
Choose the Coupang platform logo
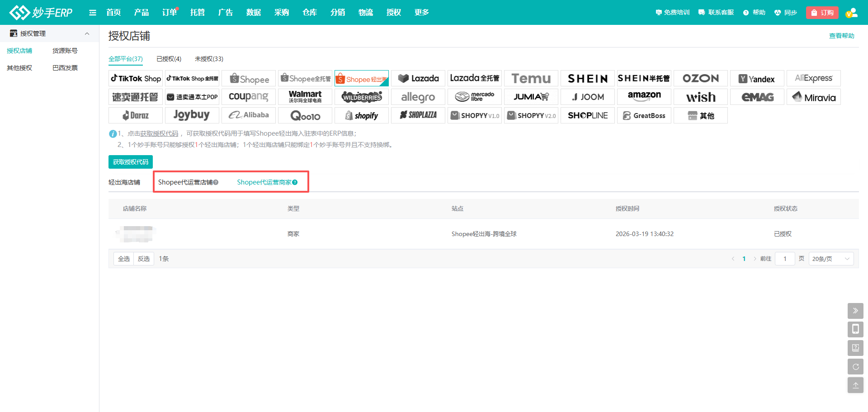tap(249, 97)
